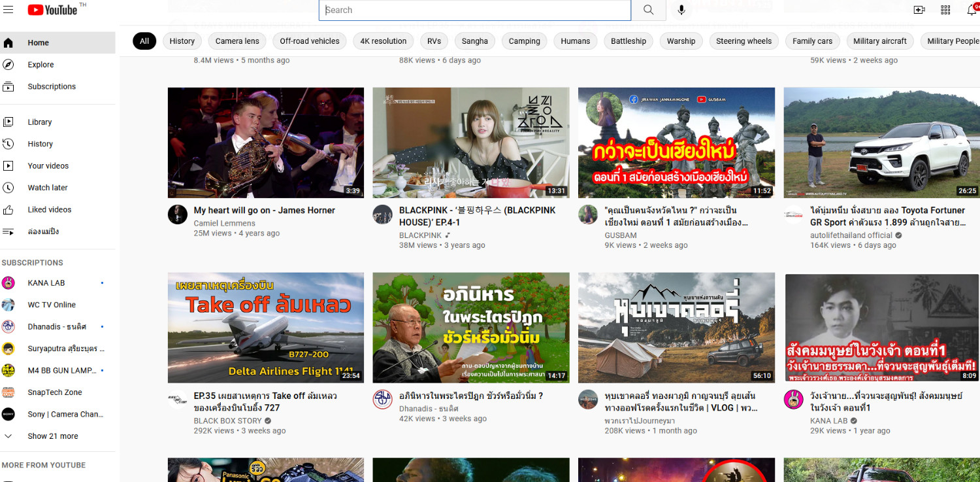Click the search magnifier button
The image size is (980, 482).
pyautogui.click(x=648, y=10)
